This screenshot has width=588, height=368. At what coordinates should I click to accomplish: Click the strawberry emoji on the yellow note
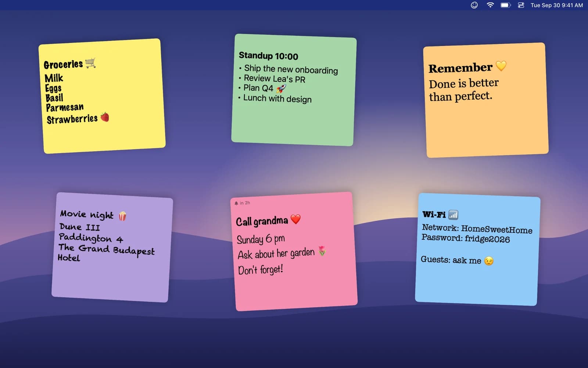point(105,117)
